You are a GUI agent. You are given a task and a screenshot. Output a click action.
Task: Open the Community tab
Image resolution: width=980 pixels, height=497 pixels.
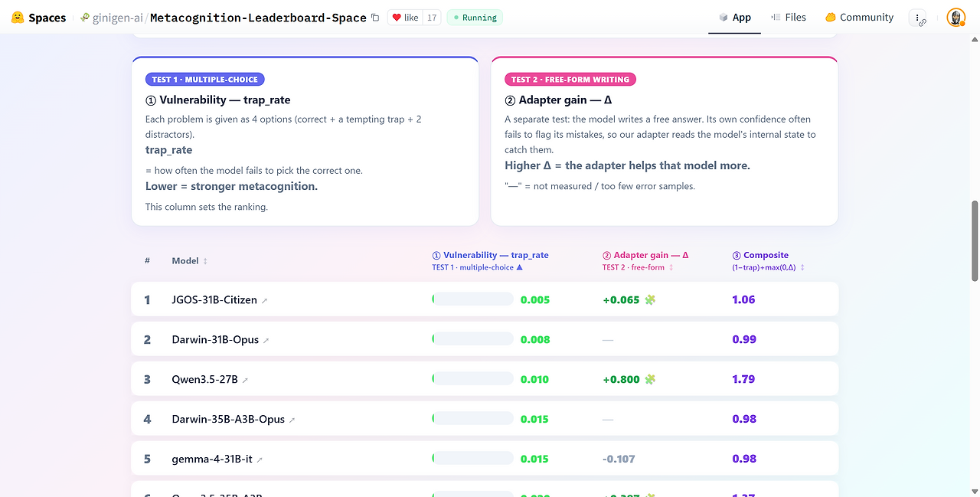point(859,18)
